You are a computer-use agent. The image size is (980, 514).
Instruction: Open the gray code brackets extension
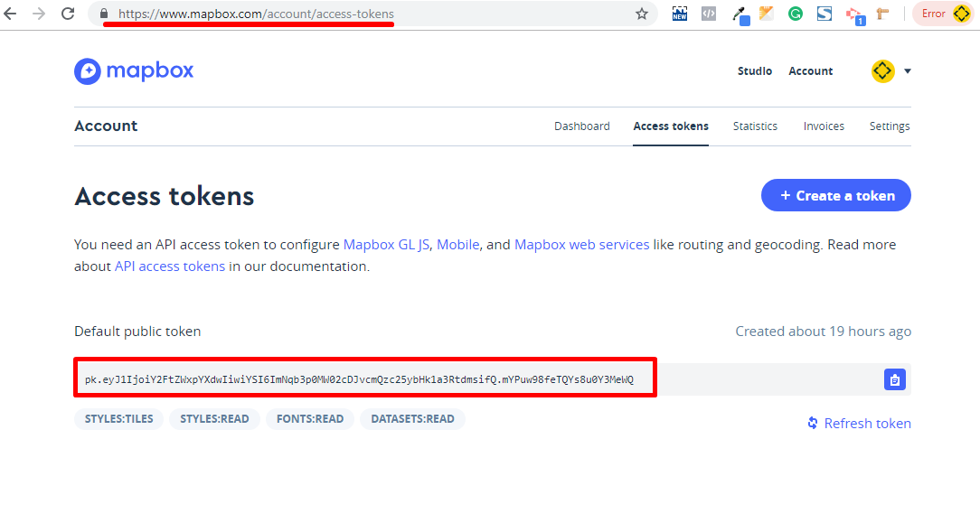709,14
